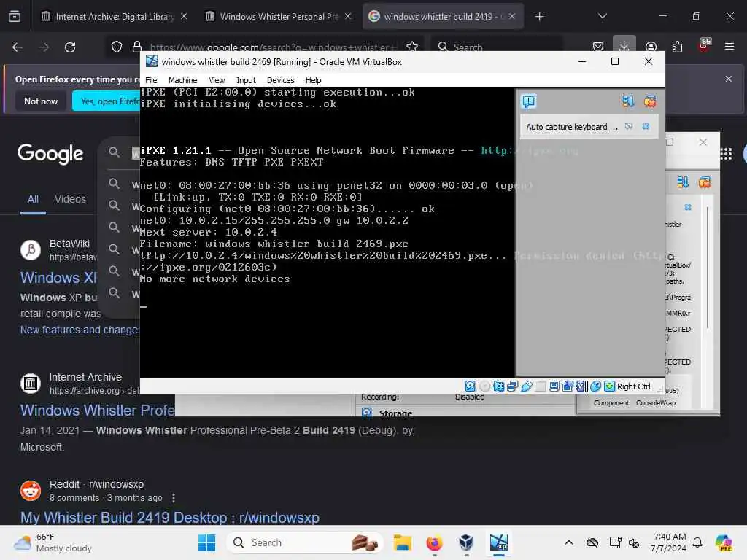Click the display indicator in the VM status bar
This screenshot has height=560, width=747.
tap(554, 386)
